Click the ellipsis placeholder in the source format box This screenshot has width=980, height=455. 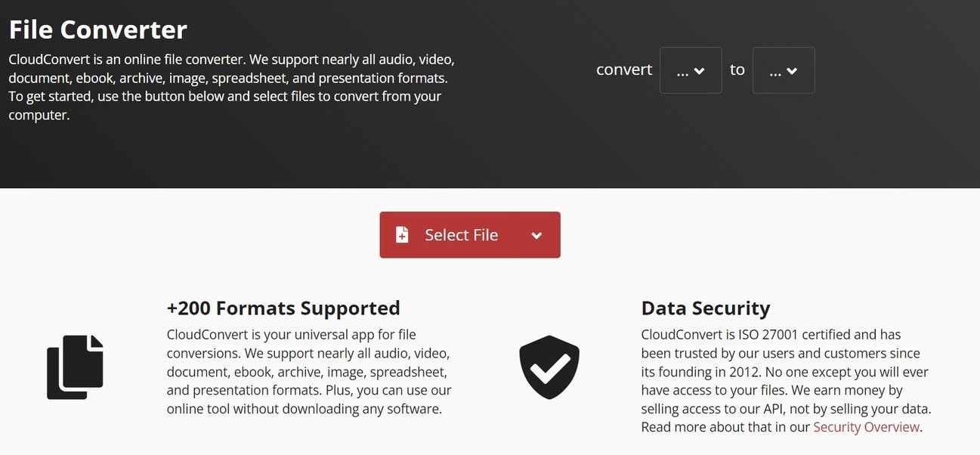point(682,71)
